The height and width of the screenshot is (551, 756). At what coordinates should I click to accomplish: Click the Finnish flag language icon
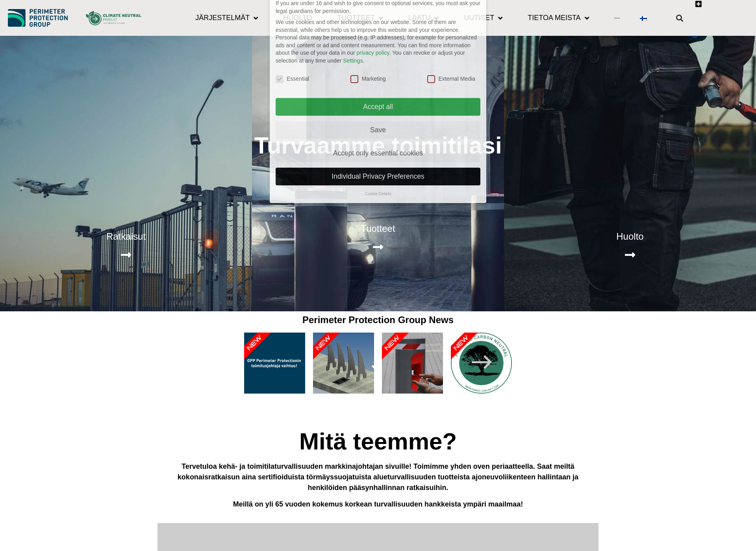tap(643, 18)
